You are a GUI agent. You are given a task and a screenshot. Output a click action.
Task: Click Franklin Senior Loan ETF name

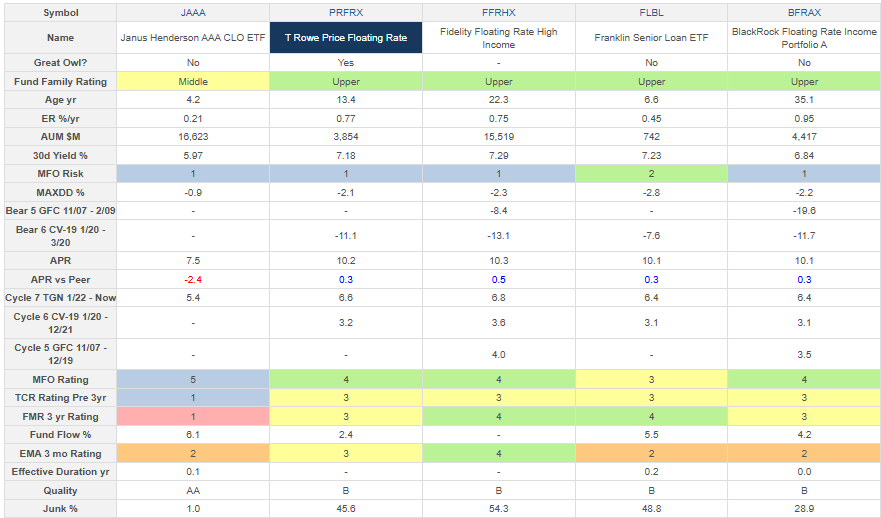point(651,38)
